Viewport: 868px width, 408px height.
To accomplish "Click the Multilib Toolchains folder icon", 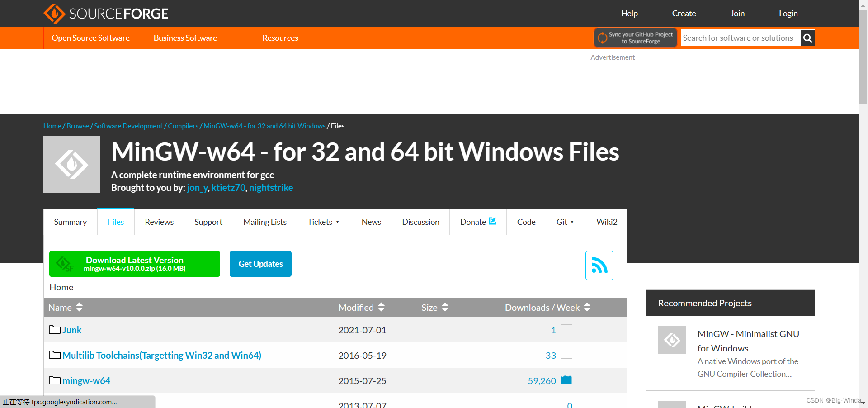I will [55, 355].
